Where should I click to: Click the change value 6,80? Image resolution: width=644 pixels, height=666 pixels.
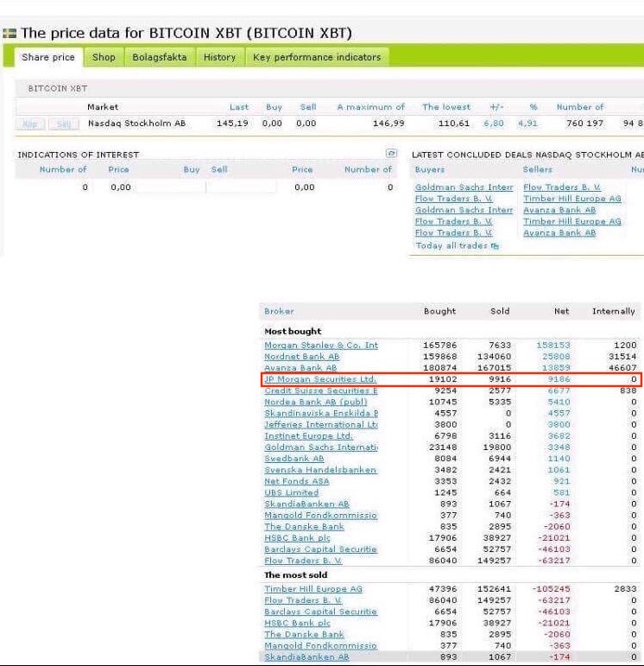pos(494,124)
